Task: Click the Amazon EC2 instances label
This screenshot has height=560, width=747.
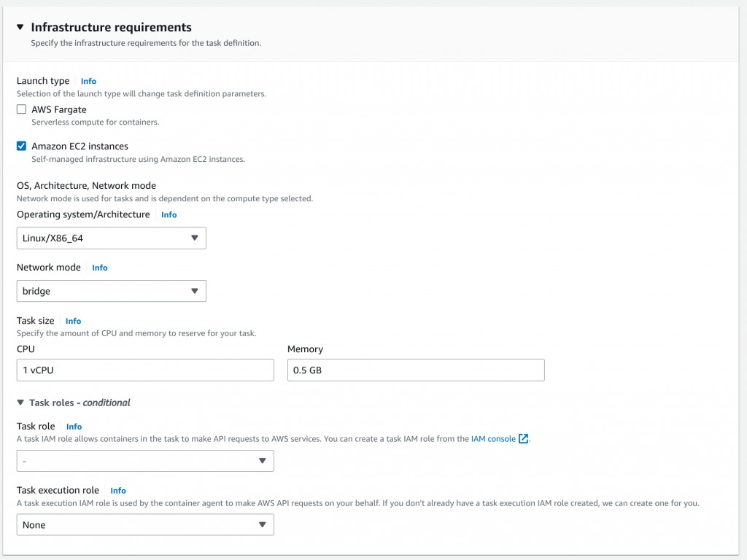Action: 80,146
